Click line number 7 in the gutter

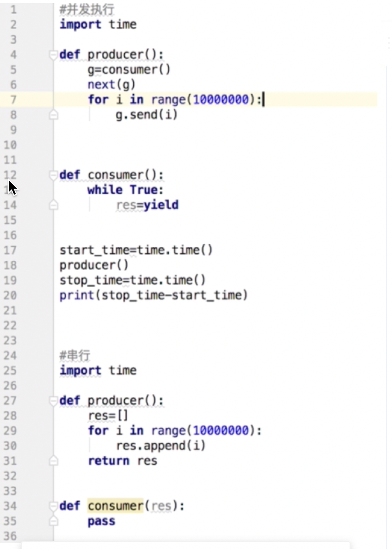(13, 100)
